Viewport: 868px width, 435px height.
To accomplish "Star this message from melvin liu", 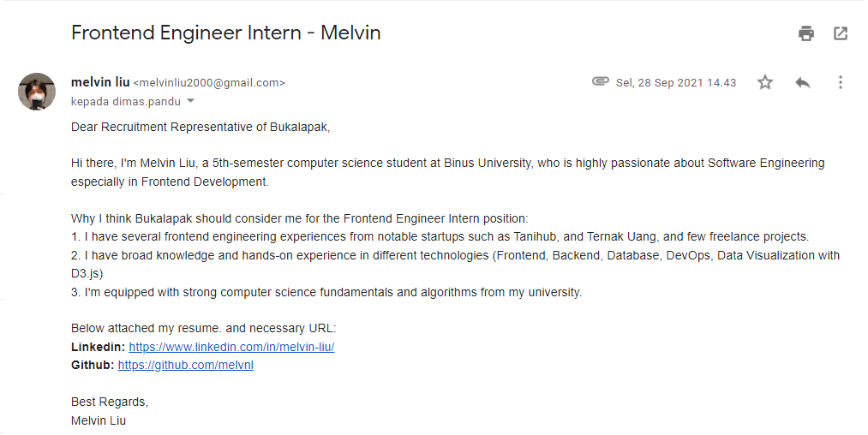I will (765, 82).
